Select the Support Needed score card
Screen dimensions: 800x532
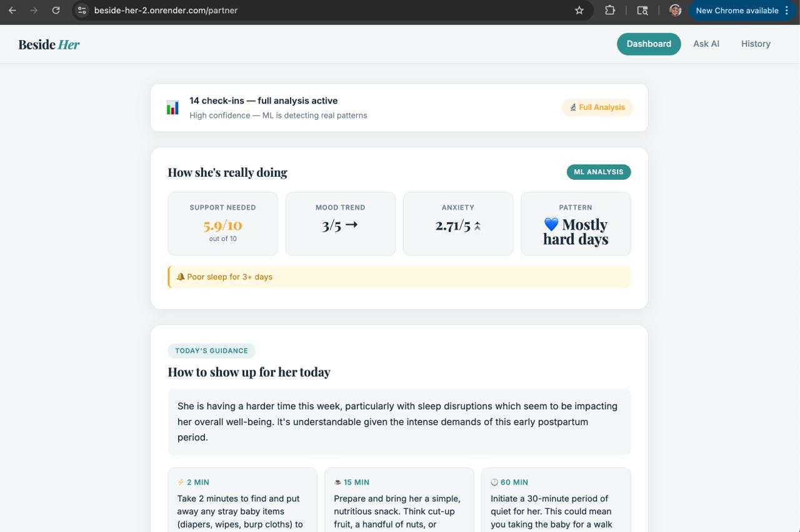coord(222,224)
